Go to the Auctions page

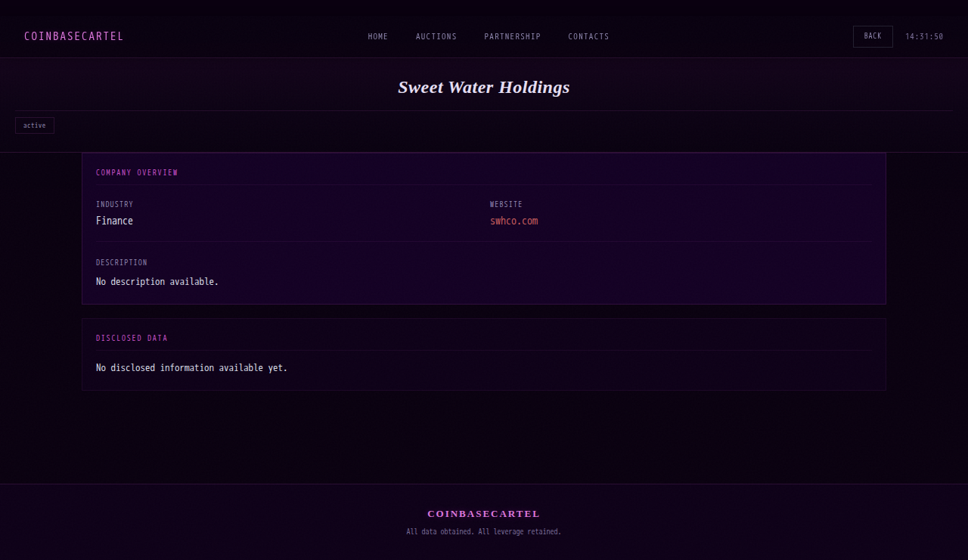click(436, 36)
